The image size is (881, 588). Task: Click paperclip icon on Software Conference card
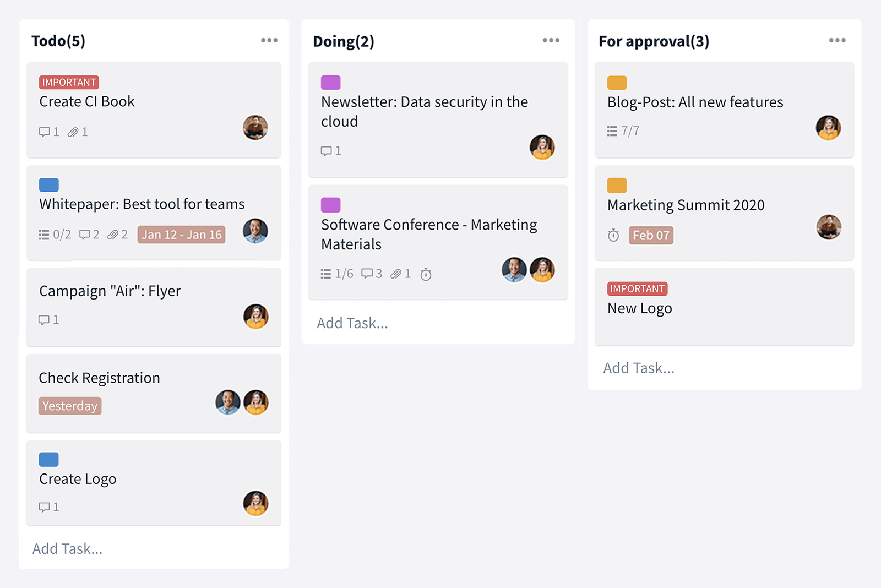395,274
